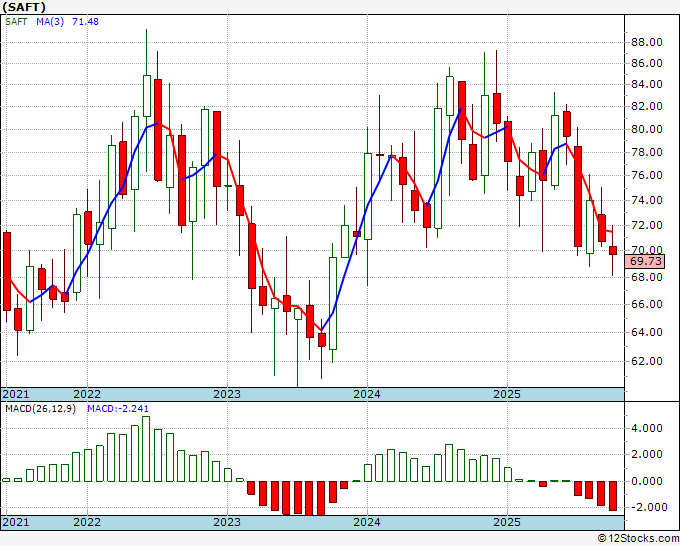This screenshot has width=680, height=546.
Task: Click the red 69.73 current price tag
Action: (645, 261)
